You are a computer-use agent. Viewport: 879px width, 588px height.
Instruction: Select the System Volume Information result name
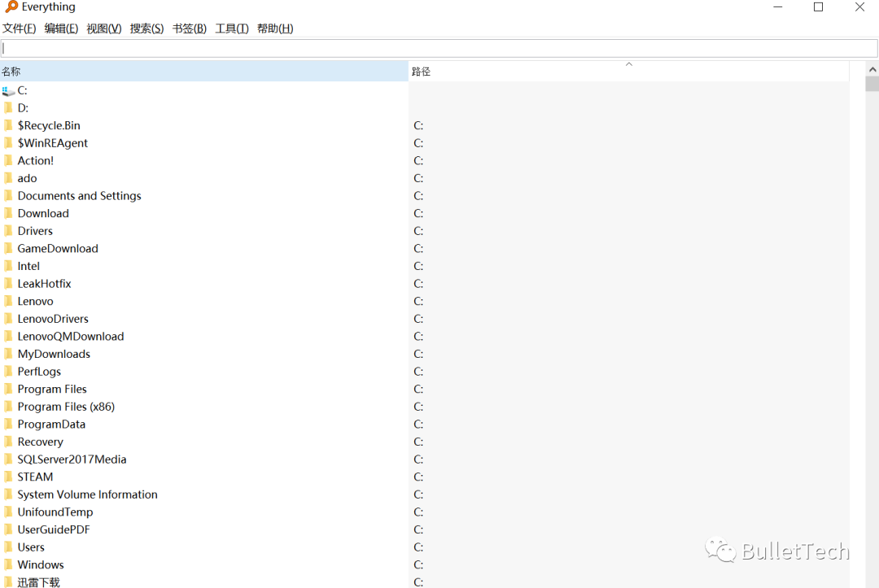coord(87,494)
